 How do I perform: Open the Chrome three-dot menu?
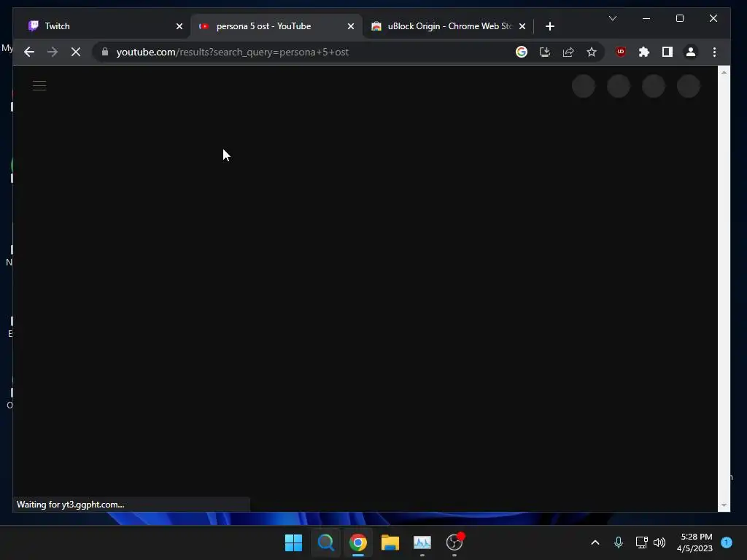pos(714,52)
